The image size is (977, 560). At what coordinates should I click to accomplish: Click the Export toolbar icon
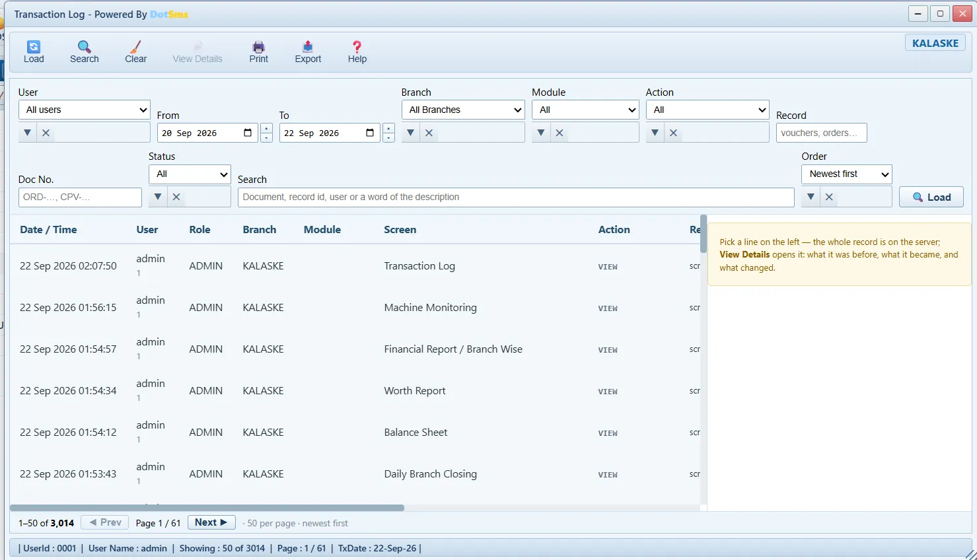[308, 52]
